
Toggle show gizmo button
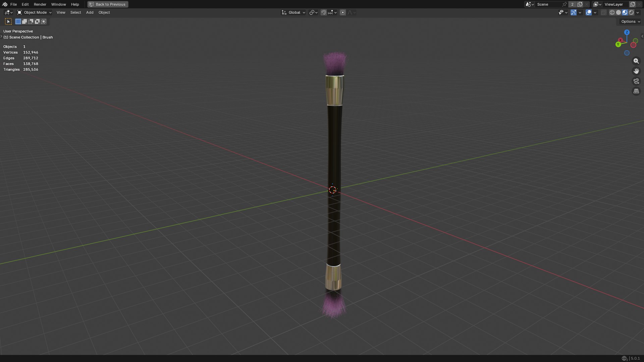tap(574, 12)
